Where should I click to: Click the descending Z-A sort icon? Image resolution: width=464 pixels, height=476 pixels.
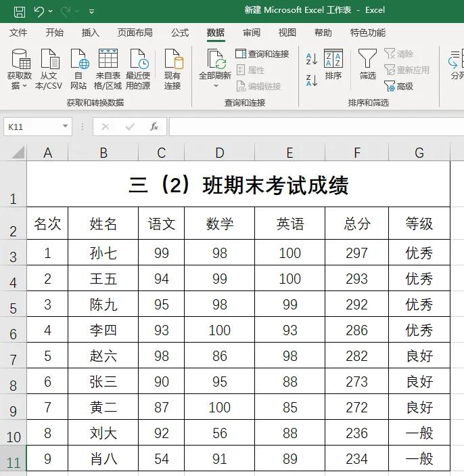click(x=312, y=81)
